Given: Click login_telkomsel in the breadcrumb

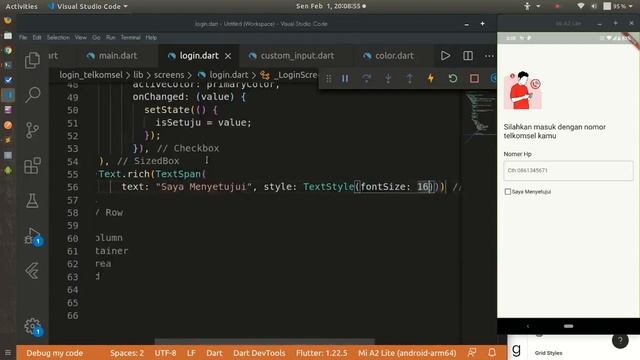Looking at the screenshot, I should (x=91, y=75).
